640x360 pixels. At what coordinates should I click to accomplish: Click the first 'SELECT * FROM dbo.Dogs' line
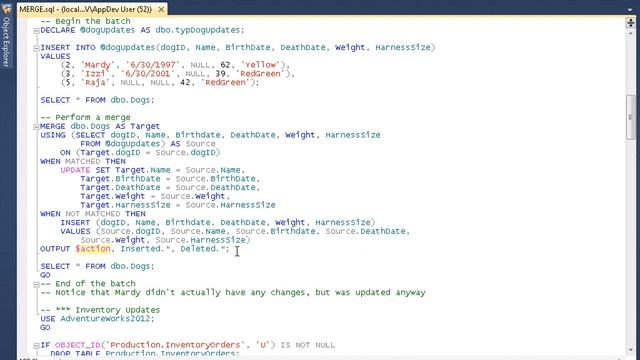pos(98,100)
